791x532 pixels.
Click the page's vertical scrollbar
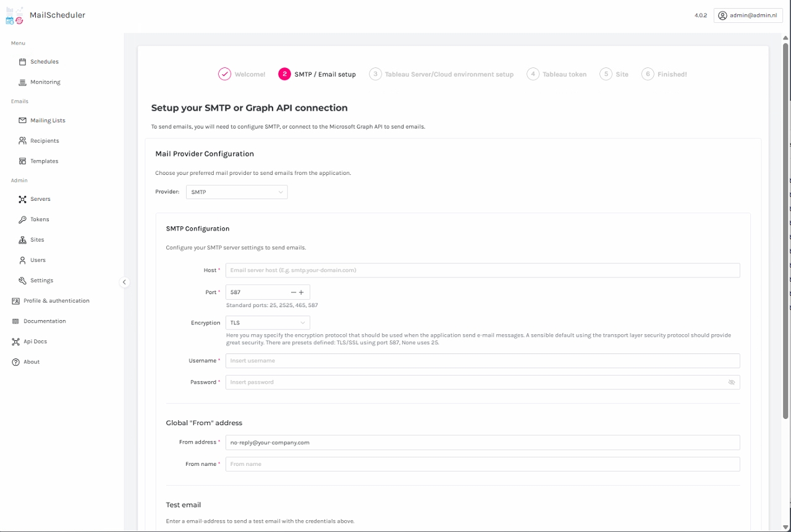click(x=785, y=229)
